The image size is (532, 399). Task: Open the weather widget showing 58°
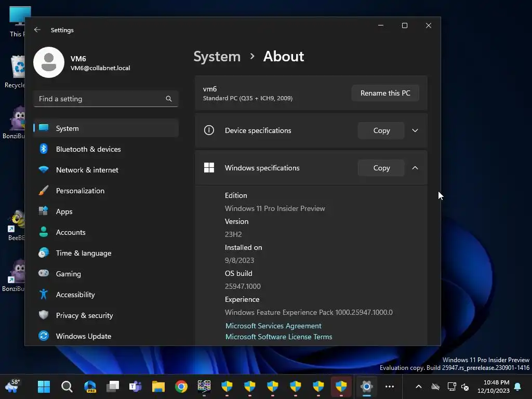(x=13, y=386)
